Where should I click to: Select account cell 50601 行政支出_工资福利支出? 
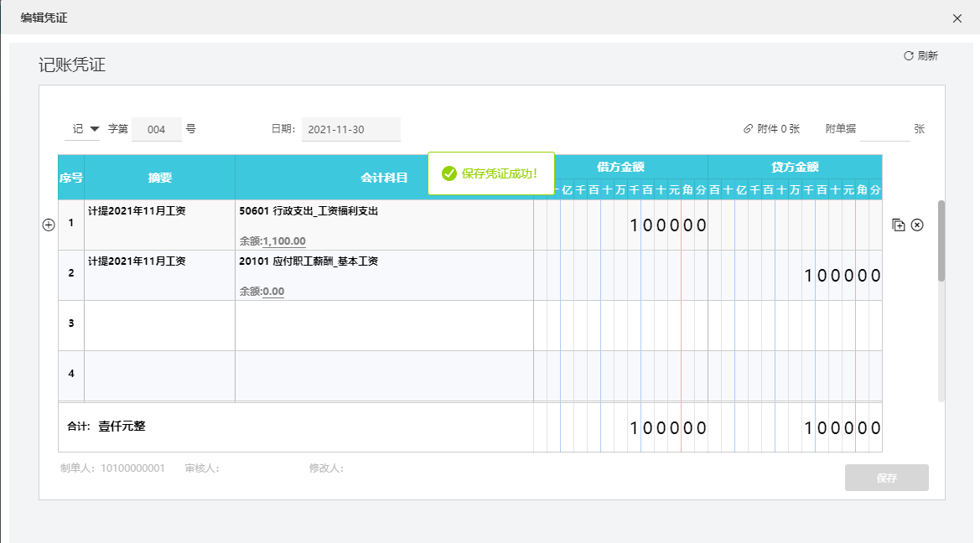click(x=309, y=211)
